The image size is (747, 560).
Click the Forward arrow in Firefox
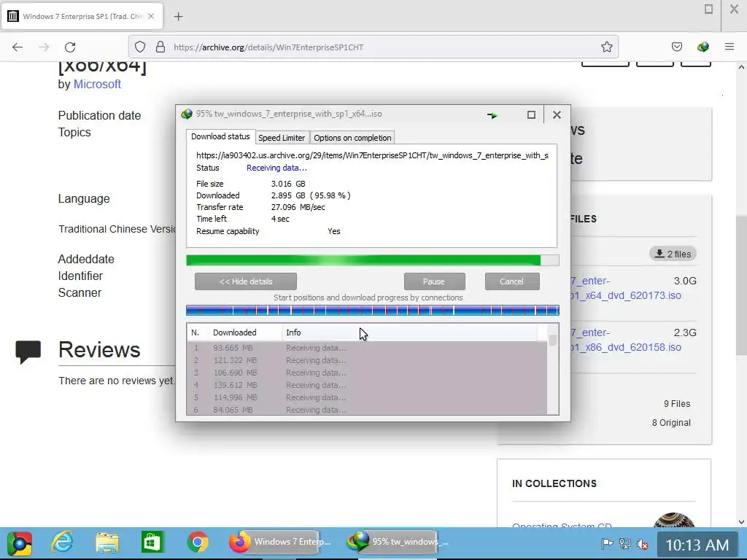[x=44, y=47]
